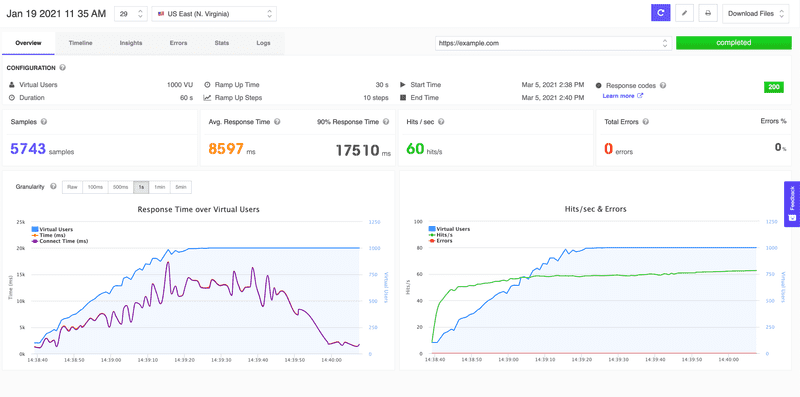This screenshot has height=397, width=800.
Task: Click the Duration clock icon
Action: coord(12,97)
